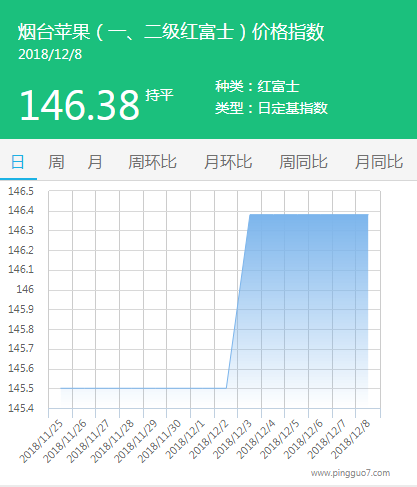Click the 2018/11/25 date label on axis

click(x=41, y=441)
